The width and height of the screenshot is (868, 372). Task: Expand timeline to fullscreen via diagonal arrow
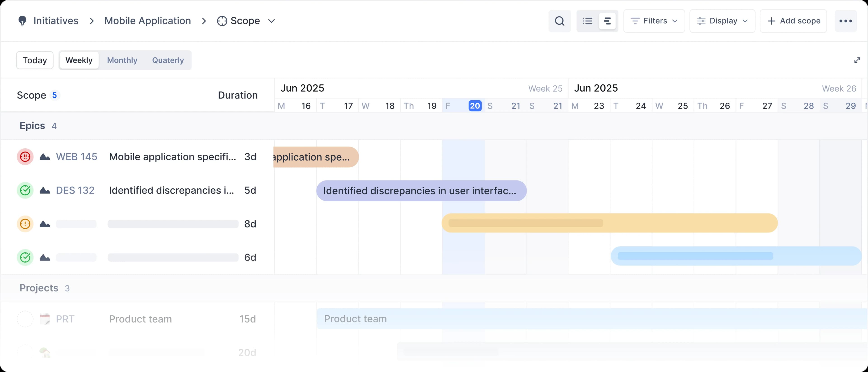pyautogui.click(x=857, y=60)
